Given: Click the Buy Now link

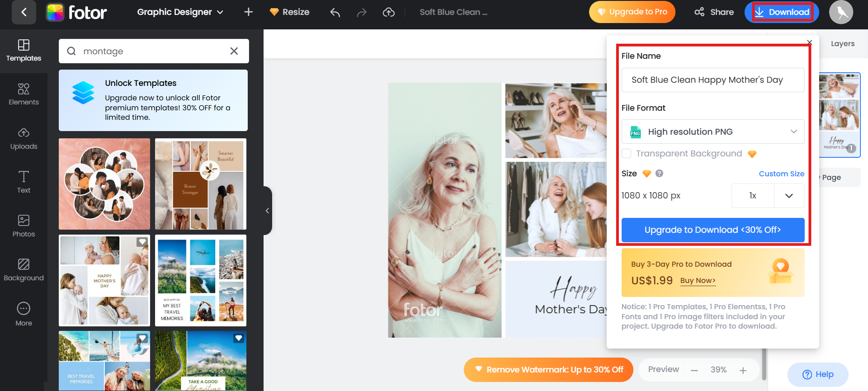Looking at the screenshot, I should 698,281.
